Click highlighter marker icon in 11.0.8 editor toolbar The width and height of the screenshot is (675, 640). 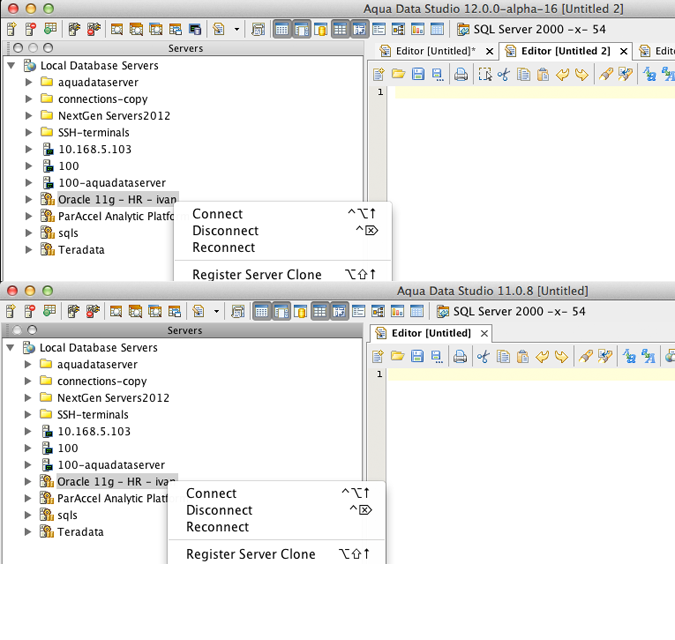tap(585, 356)
